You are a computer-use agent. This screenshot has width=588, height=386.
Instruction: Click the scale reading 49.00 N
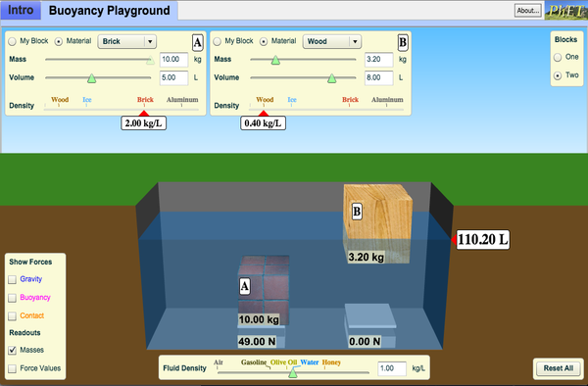257,341
